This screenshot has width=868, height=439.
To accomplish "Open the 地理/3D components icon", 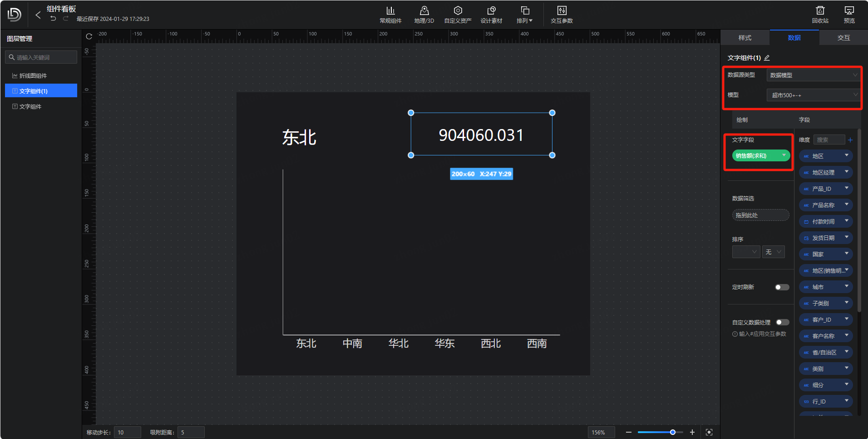I will (424, 15).
